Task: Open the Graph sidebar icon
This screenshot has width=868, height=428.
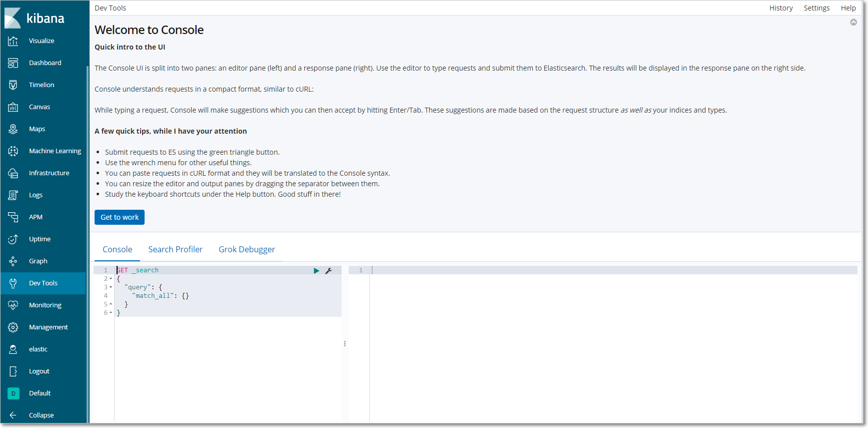Action: pyautogui.click(x=13, y=261)
